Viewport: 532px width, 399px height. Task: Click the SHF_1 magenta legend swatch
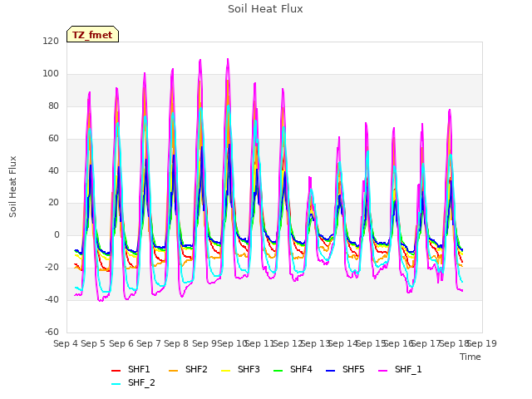click(x=382, y=371)
